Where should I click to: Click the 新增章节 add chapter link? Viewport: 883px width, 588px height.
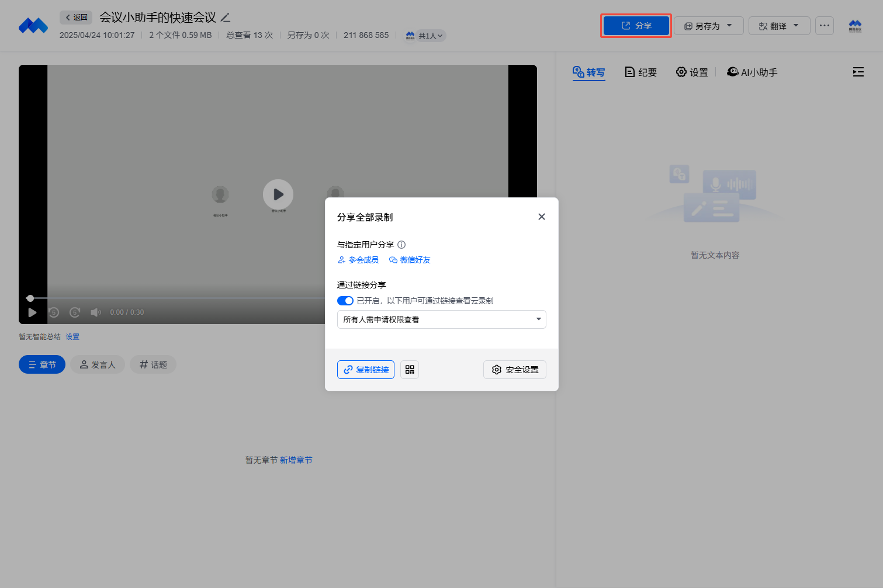coord(296,460)
